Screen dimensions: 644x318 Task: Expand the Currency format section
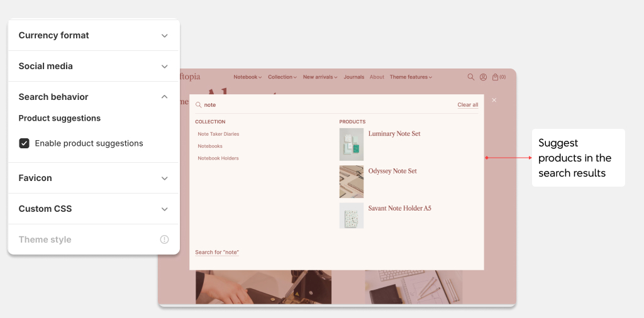[164, 36]
